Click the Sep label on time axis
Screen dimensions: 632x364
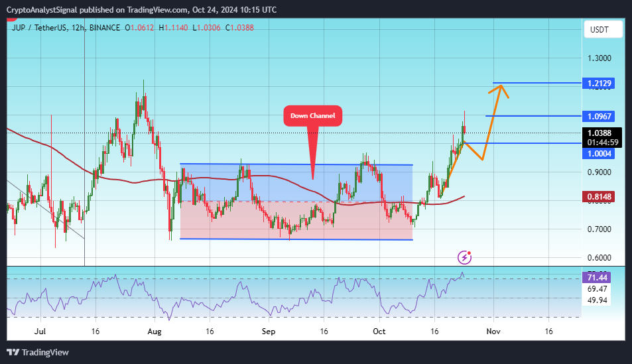[269, 332]
